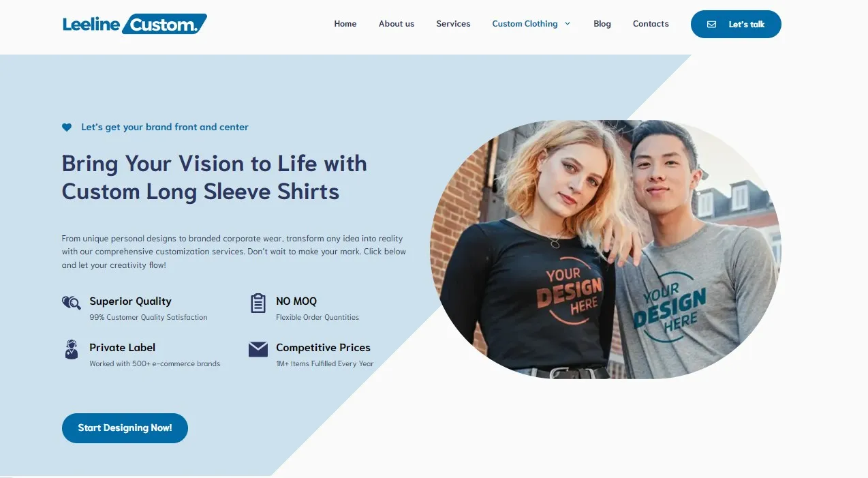
Task: Click the couple in custom shirts photo
Action: tap(606, 250)
